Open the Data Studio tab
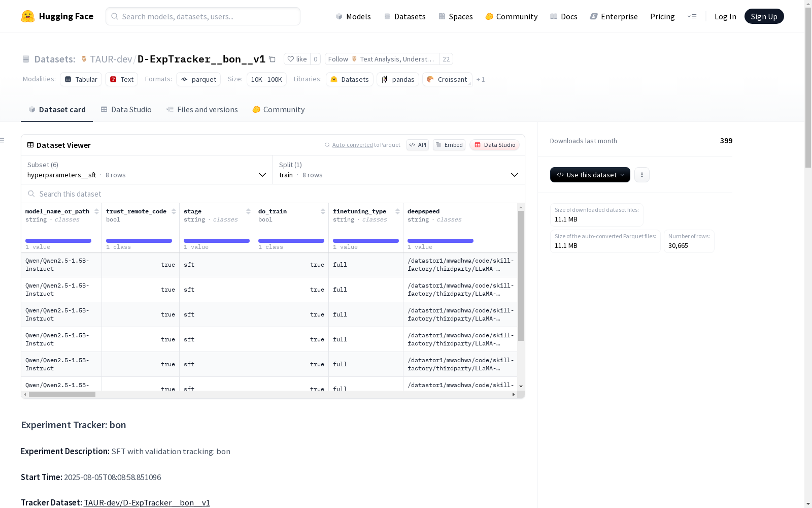This screenshot has height=508, width=812. point(126,110)
